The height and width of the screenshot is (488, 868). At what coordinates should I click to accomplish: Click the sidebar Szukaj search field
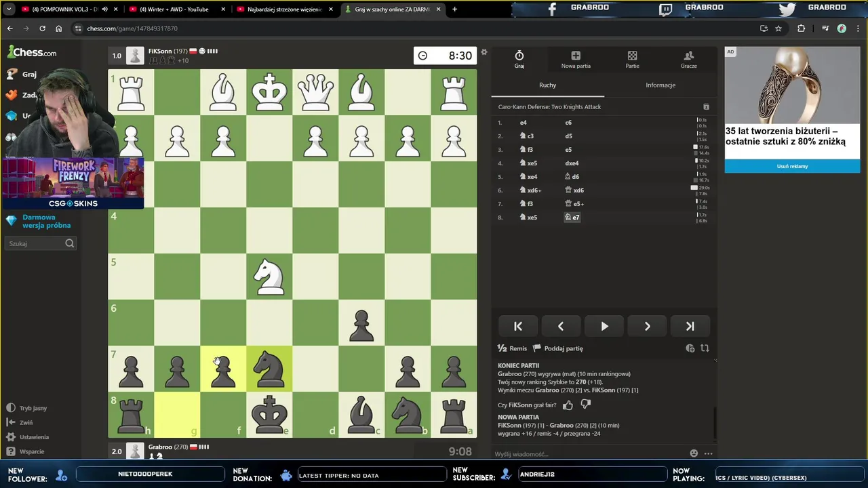41,243
